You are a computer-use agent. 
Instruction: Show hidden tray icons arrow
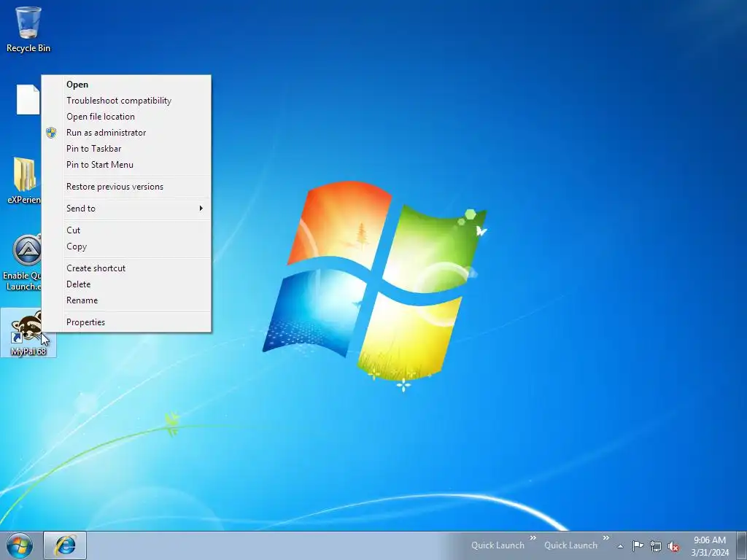point(620,546)
